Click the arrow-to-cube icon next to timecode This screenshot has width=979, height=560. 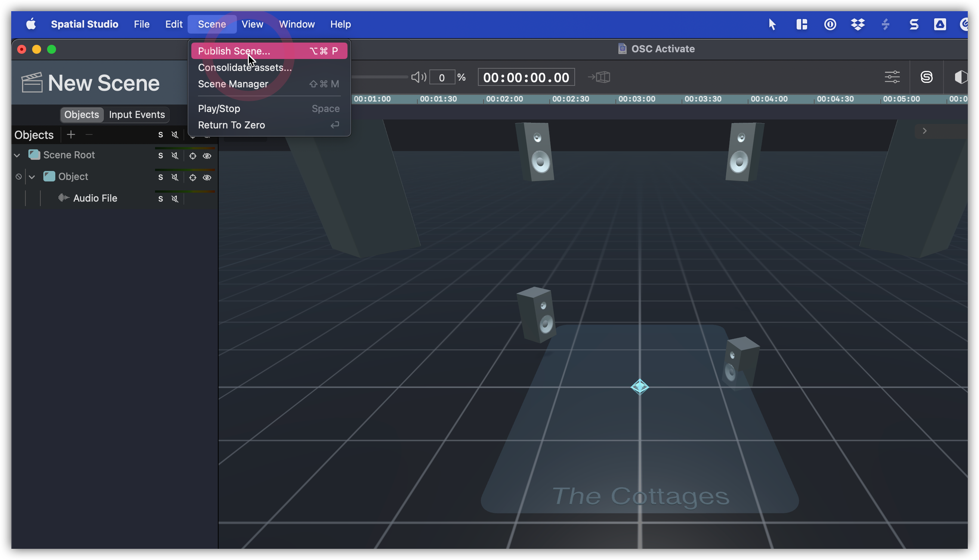point(599,77)
